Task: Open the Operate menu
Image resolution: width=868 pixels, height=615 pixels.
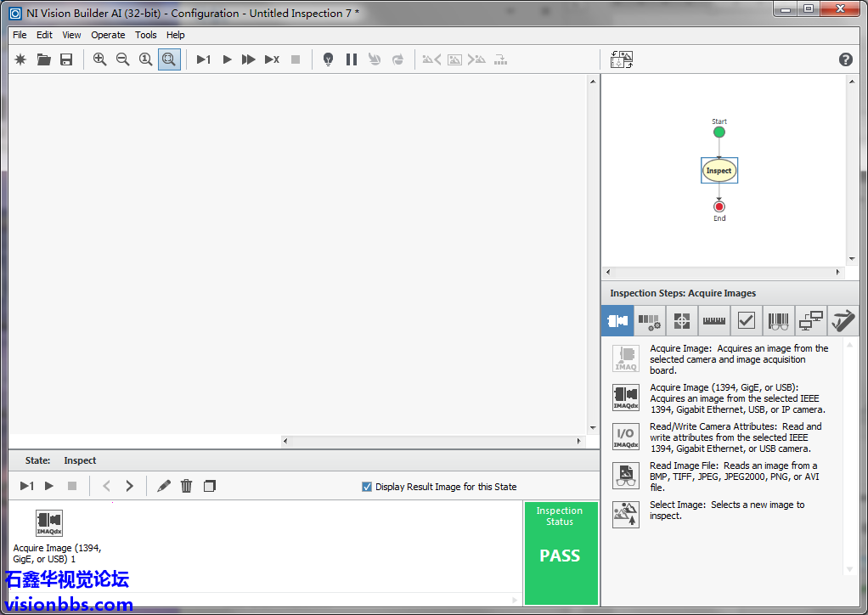Action: click(108, 35)
